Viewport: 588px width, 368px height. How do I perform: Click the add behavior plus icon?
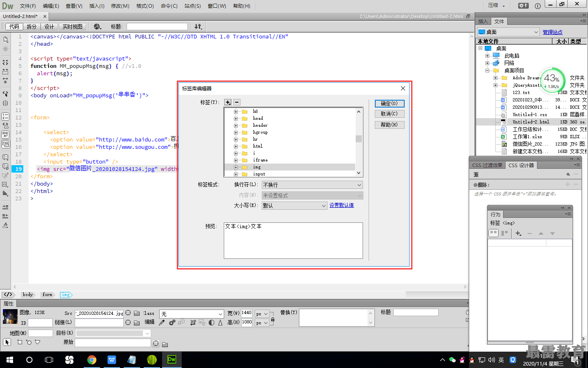(518, 233)
